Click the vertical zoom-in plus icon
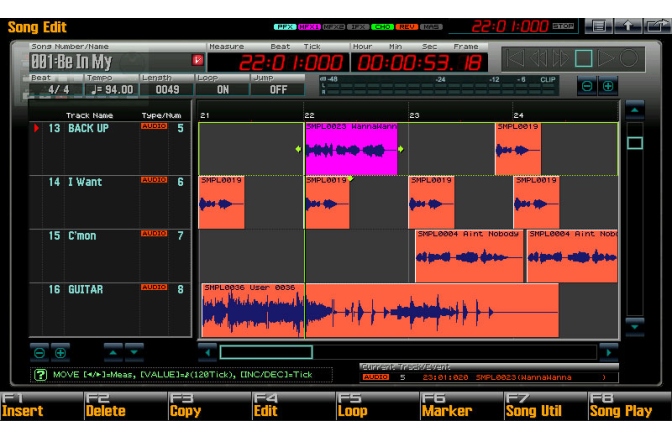672x440 pixels. point(60,352)
